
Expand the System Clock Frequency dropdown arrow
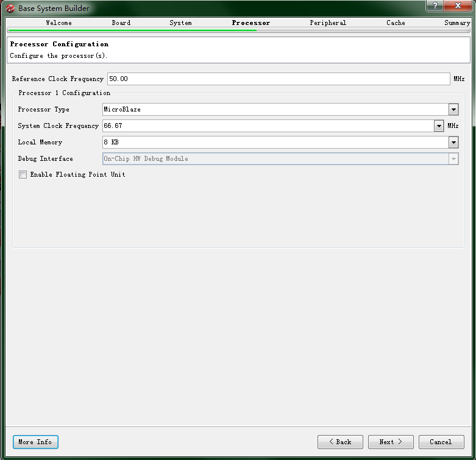coord(439,126)
